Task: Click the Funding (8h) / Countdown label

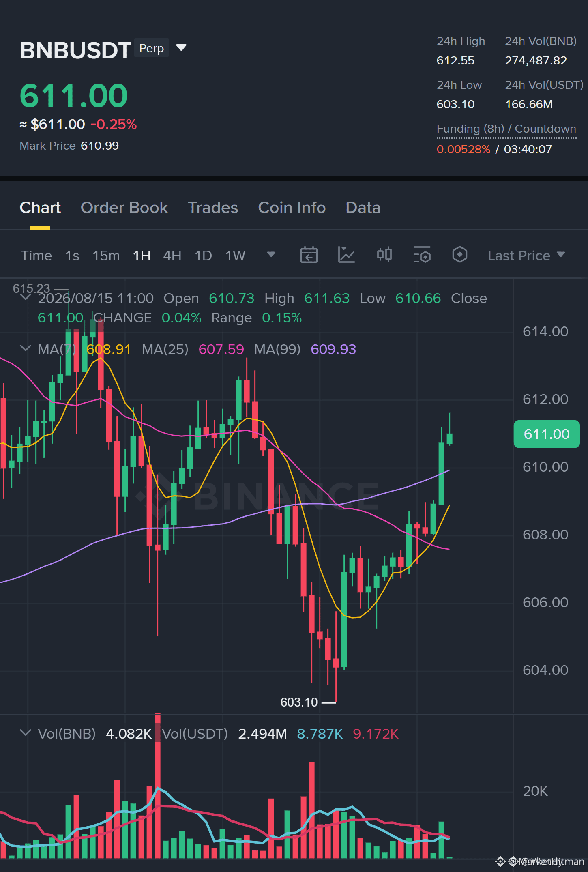Action: tap(506, 129)
